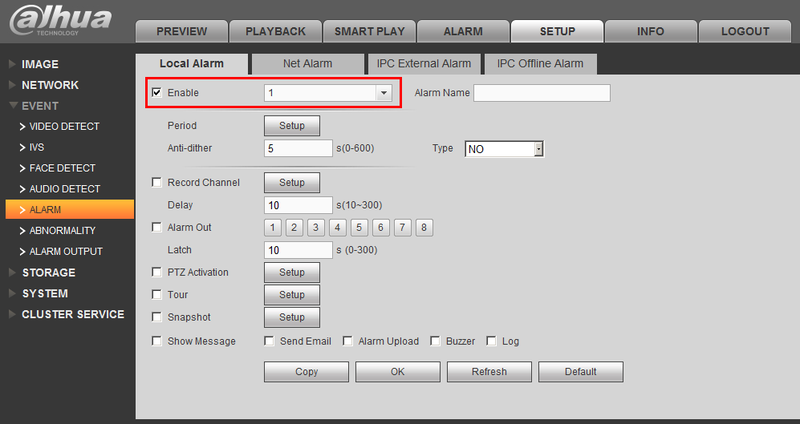Viewport: 800px width, 424px height.
Task: Click the Default button
Action: click(x=581, y=371)
